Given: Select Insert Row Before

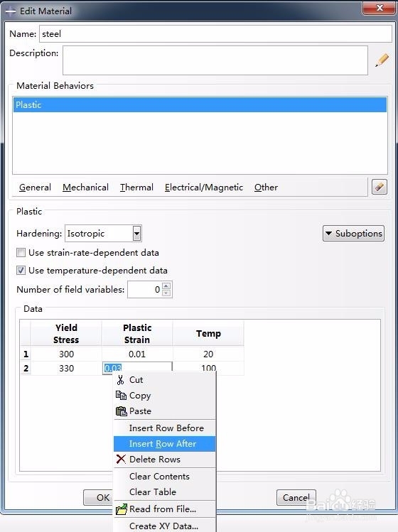Looking at the screenshot, I should [165, 428].
